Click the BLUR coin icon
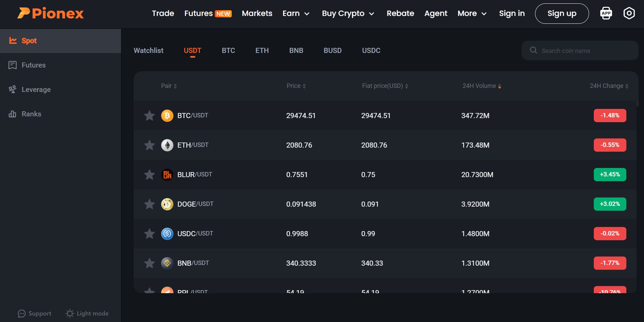The height and width of the screenshot is (322, 644). 167,175
